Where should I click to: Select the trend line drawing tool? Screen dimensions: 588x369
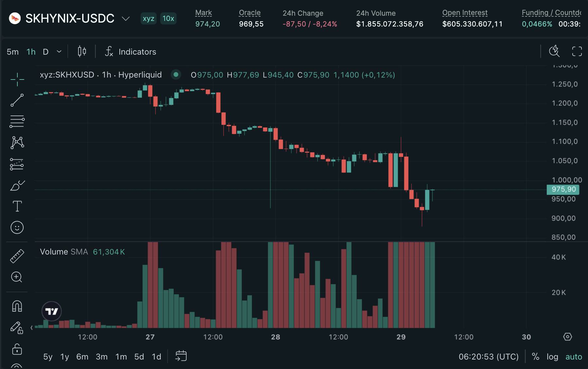click(x=17, y=100)
